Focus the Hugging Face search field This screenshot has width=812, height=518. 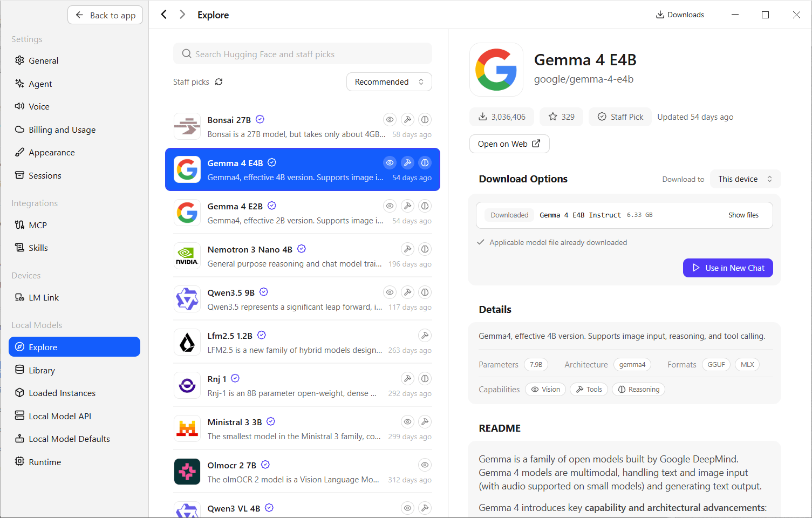[x=303, y=54]
